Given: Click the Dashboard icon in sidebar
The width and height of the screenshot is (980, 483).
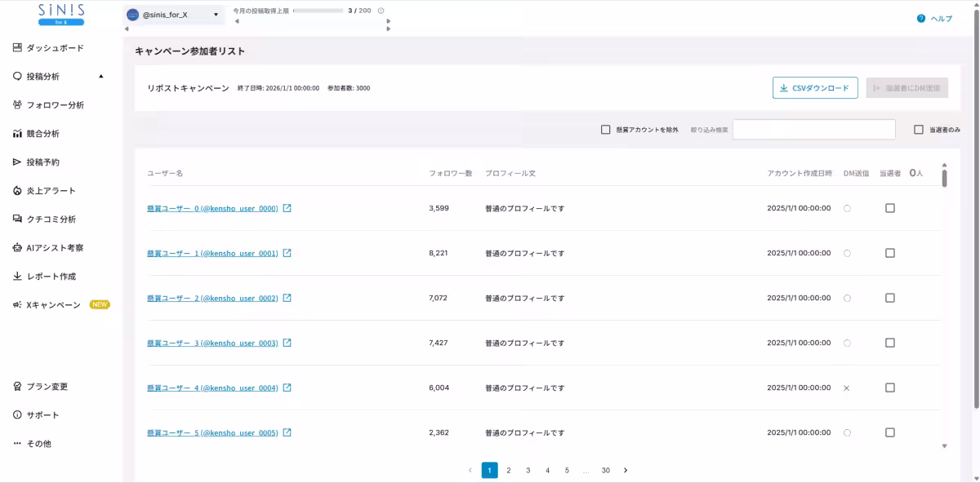Looking at the screenshot, I should pyautogui.click(x=17, y=48).
